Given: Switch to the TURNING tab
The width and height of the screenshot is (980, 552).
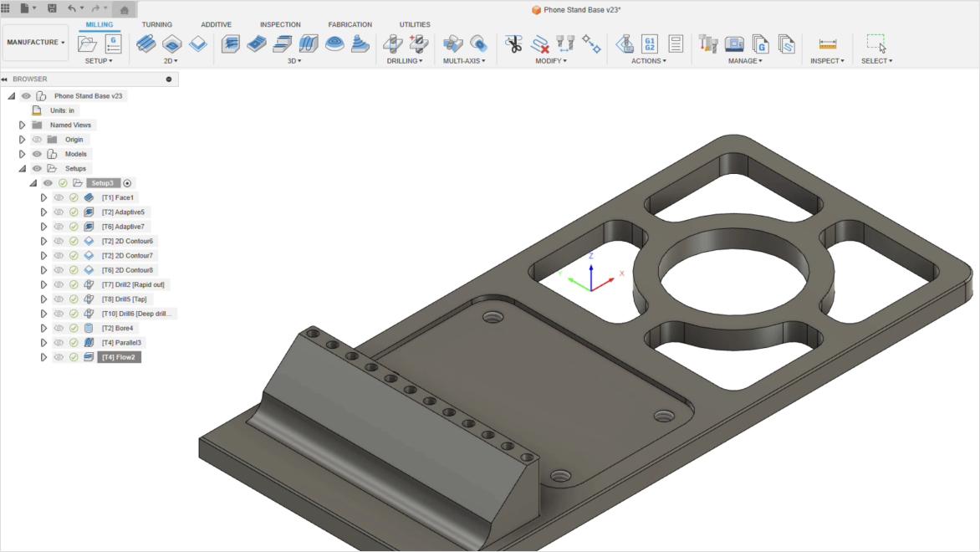Looking at the screenshot, I should point(157,24).
